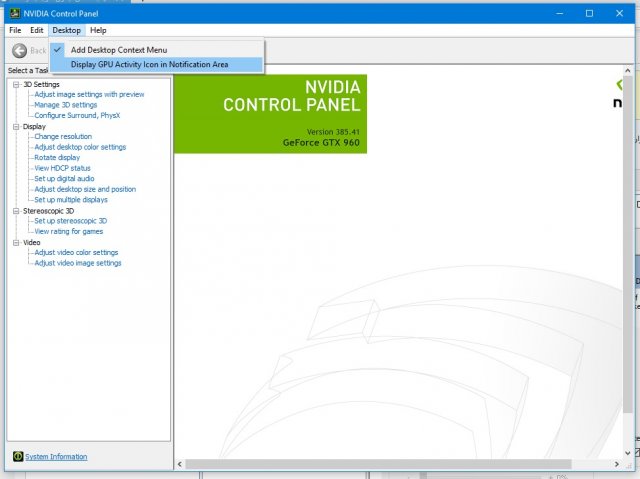Open the File menu

(15, 31)
